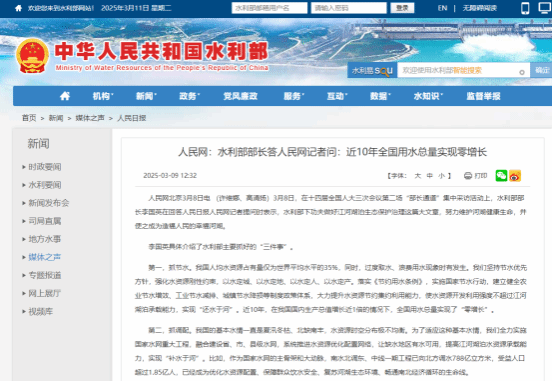The width and height of the screenshot is (552, 381).
Task: Set font size to 大
Action: 418,175
